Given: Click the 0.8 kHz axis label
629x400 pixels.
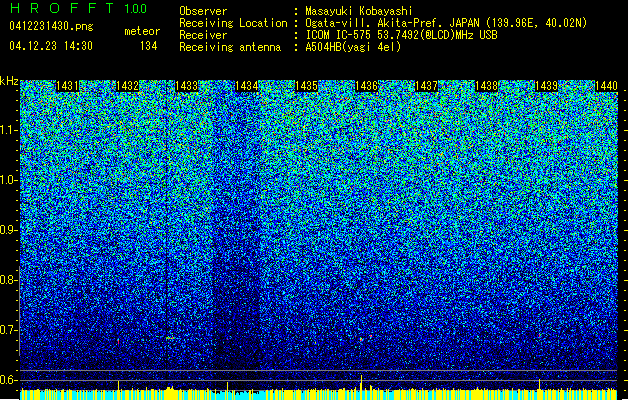Looking at the screenshot, I should pyautogui.click(x=9, y=280).
